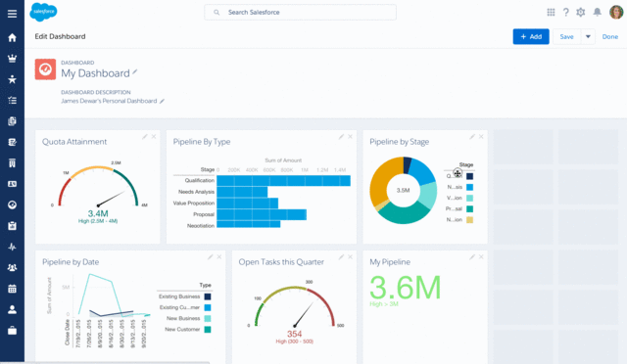Expand the Save dropdown arrow

tap(588, 37)
